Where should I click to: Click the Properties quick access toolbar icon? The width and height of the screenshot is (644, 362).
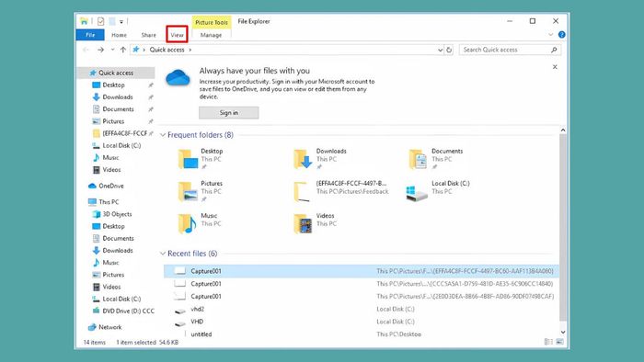click(x=100, y=21)
